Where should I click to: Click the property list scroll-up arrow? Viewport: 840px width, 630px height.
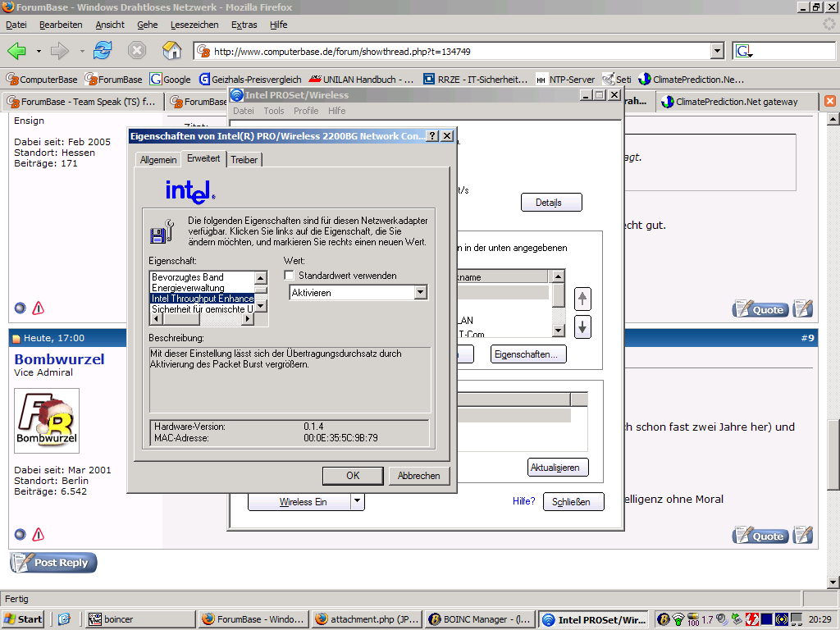click(260, 277)
